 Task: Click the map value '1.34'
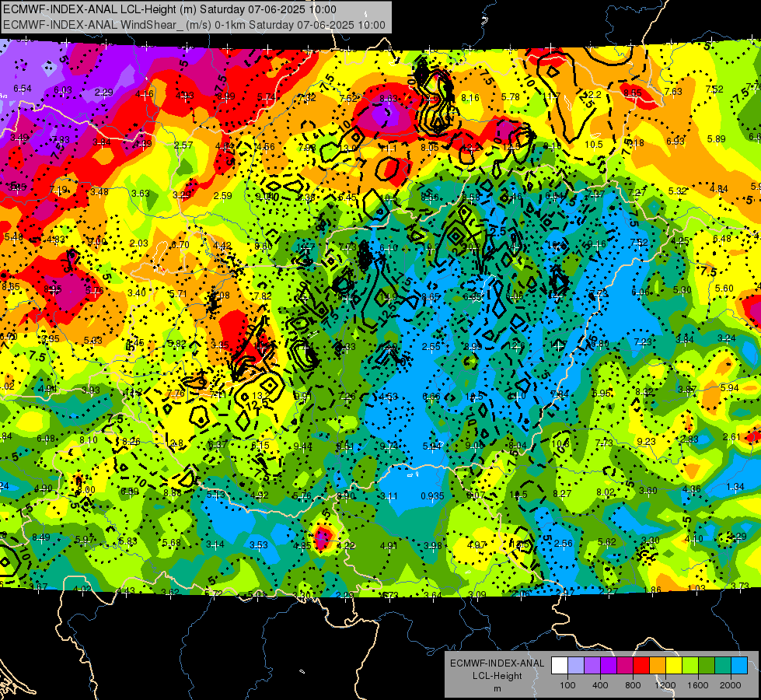(735, 486)
